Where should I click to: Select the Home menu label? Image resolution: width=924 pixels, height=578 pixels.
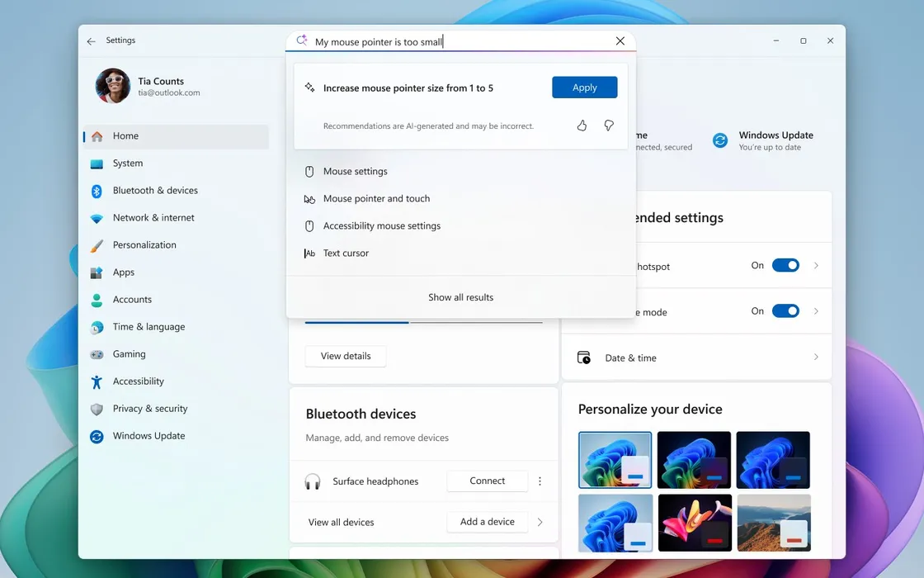[x=125, y=135]
